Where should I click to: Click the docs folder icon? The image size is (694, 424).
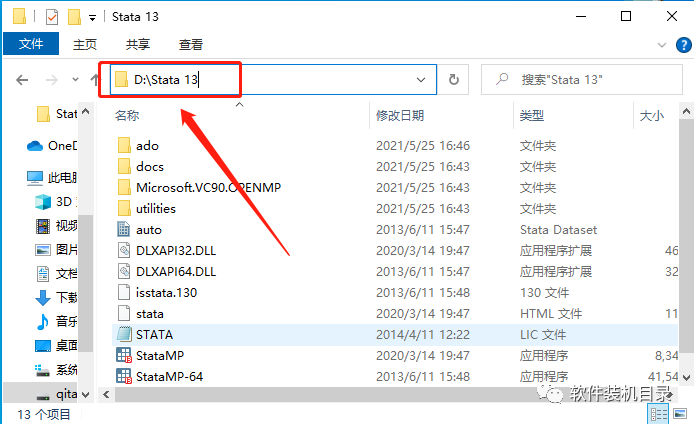coord(124,166)
